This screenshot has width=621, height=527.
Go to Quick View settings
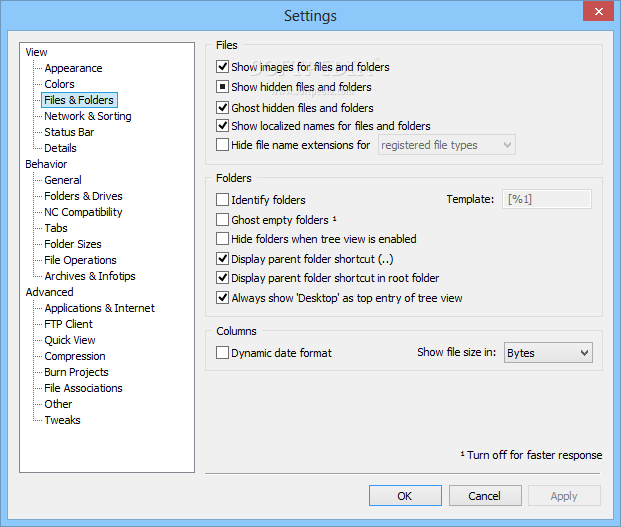(70, 340)
